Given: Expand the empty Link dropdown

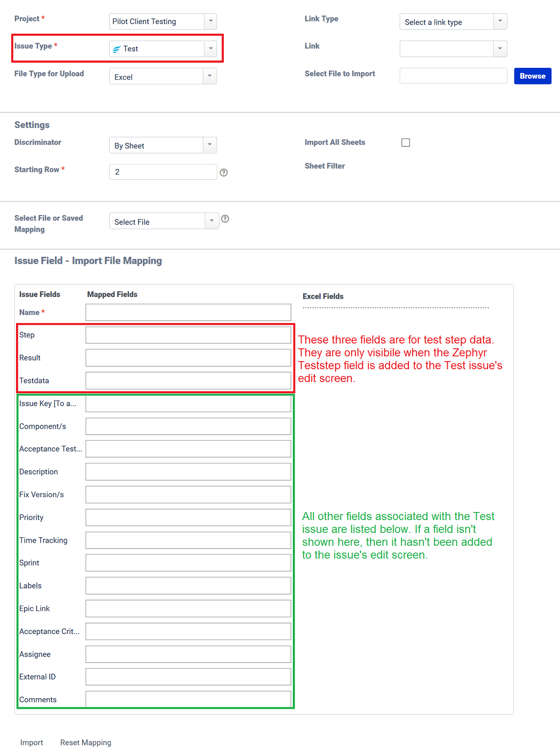Looking at the screenshot, I should 499,49.
